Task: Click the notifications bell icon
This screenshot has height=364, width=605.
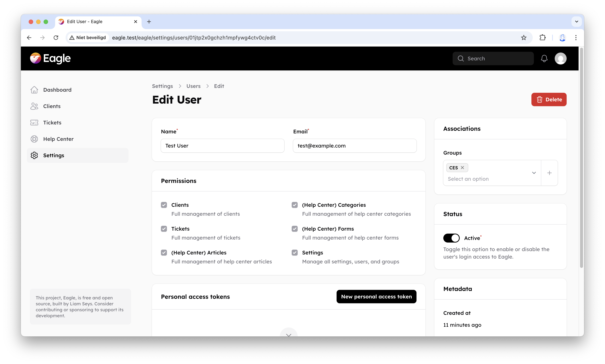Action: [544, 58]
